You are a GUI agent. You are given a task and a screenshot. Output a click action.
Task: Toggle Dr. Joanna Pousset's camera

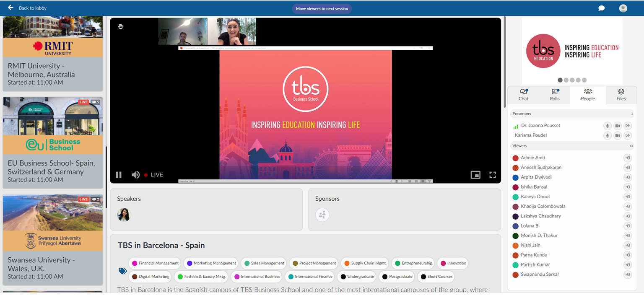618,126
